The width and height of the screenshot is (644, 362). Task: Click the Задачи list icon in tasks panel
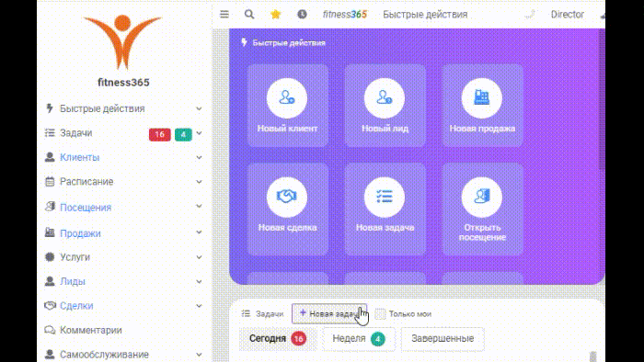coord(246,313)
